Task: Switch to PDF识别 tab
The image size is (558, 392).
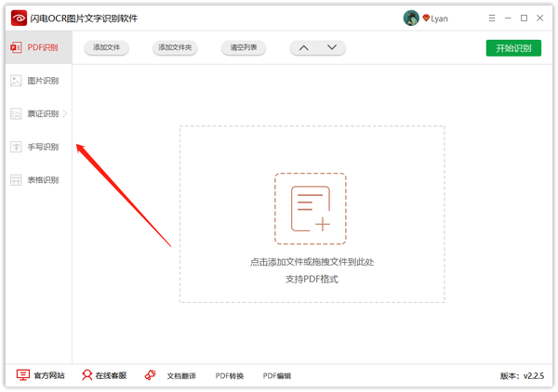Action: [x=39, y=47]
